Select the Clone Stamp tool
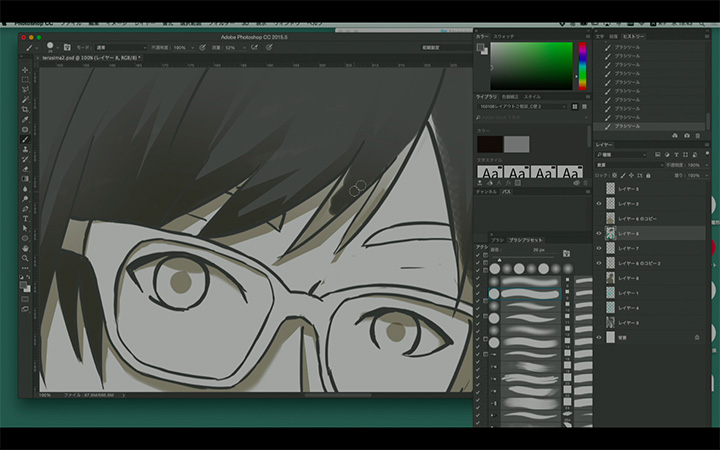Image resolution: width=720 pixels, height=450 pixels. click(25, 149)
